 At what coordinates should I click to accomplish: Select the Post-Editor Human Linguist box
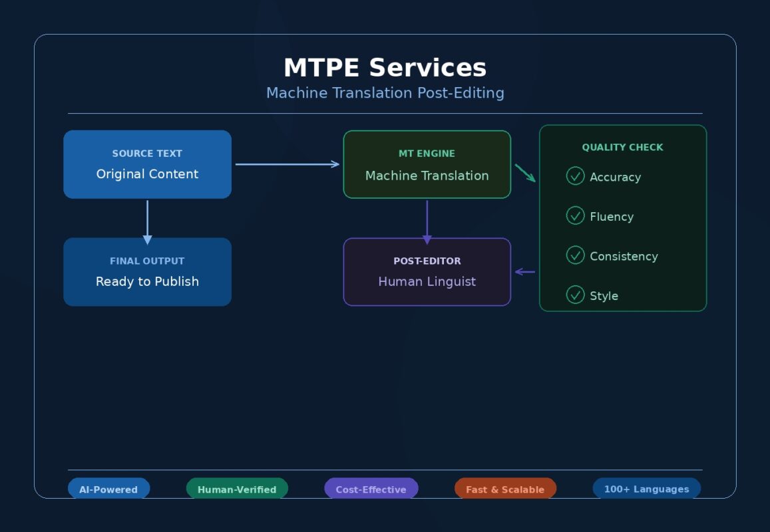click(427, 272)
